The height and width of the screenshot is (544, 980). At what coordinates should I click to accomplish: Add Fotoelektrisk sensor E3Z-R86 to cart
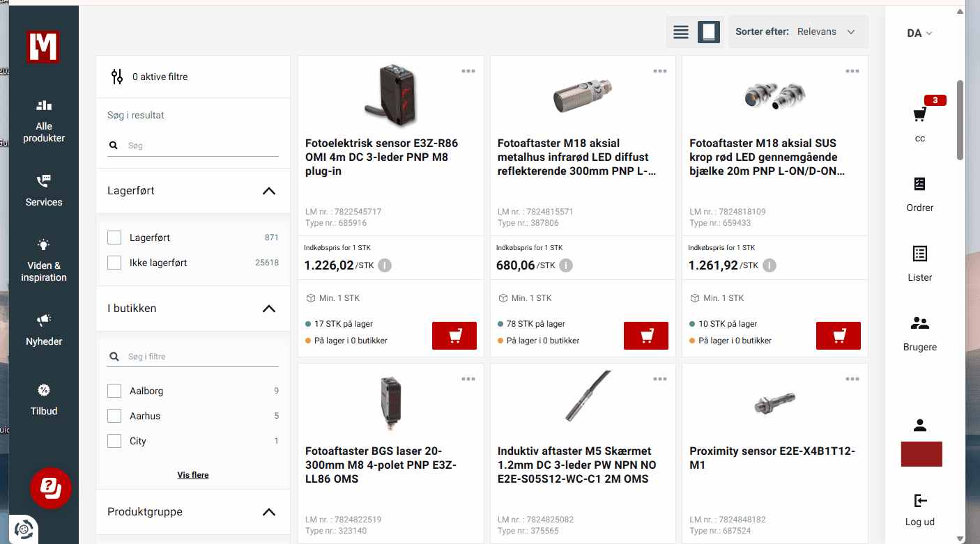coord(454,336)
